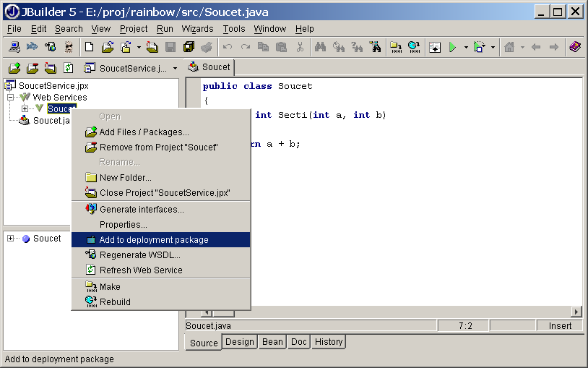This screenshot has width=588, height=368.
Task: Click the green Run project arrow
Action: click(453, 47)
